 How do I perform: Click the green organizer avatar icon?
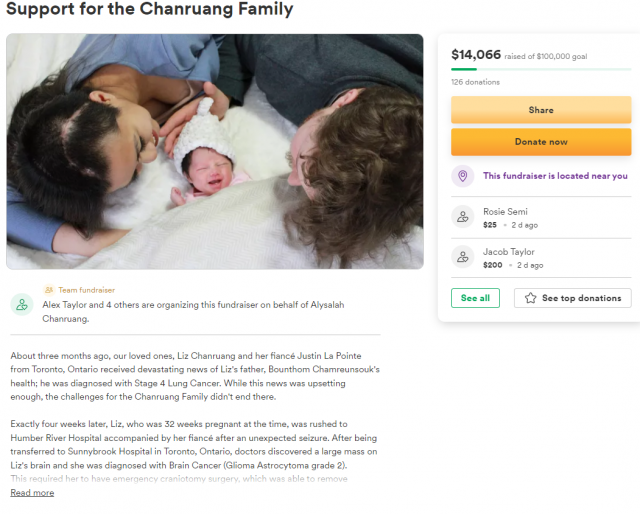(22, 305)
